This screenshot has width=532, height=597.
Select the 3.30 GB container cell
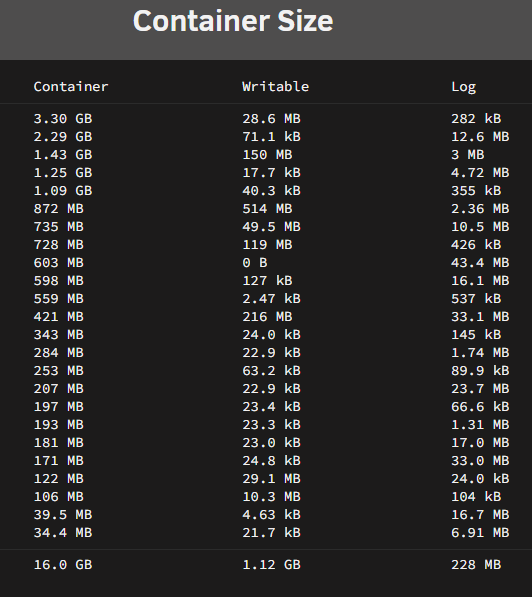[63, 119]
